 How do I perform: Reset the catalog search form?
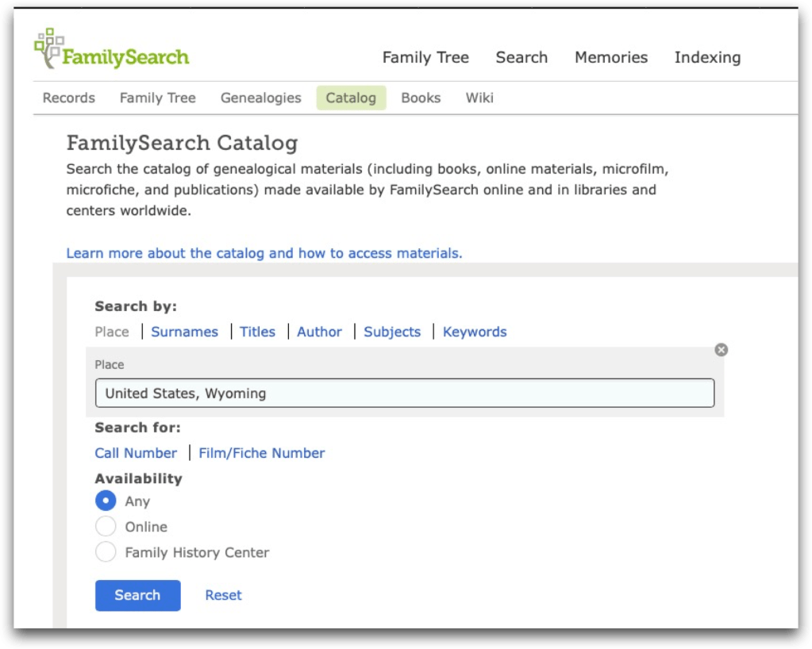click(223, 595)
